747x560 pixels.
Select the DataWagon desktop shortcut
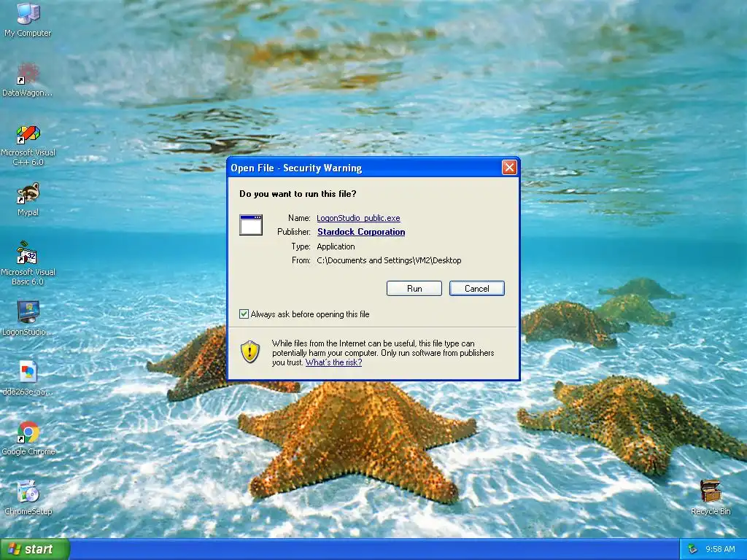pyautogui.click(x=28, y=80)
